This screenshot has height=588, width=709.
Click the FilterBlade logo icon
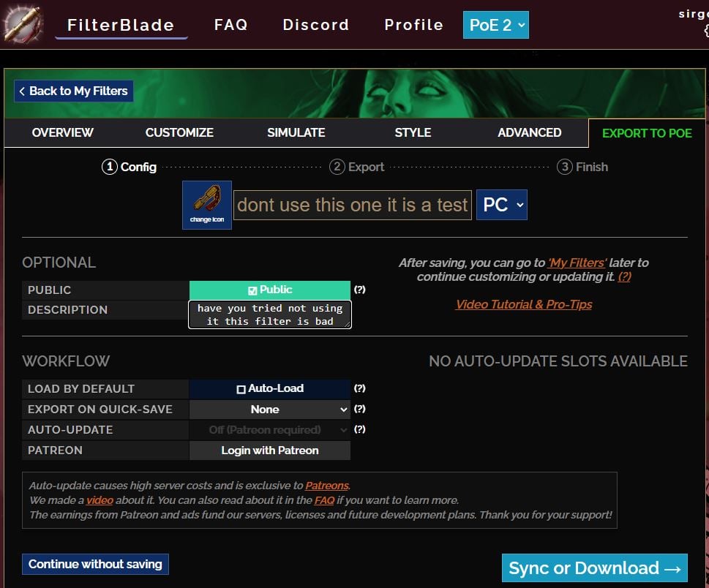22,23
